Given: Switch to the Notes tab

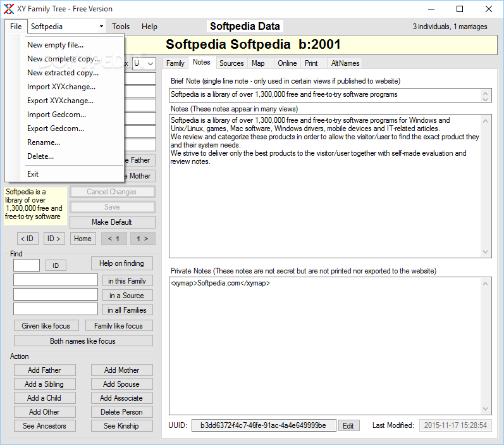Looking at the screenshot, I should coord(202,62).
